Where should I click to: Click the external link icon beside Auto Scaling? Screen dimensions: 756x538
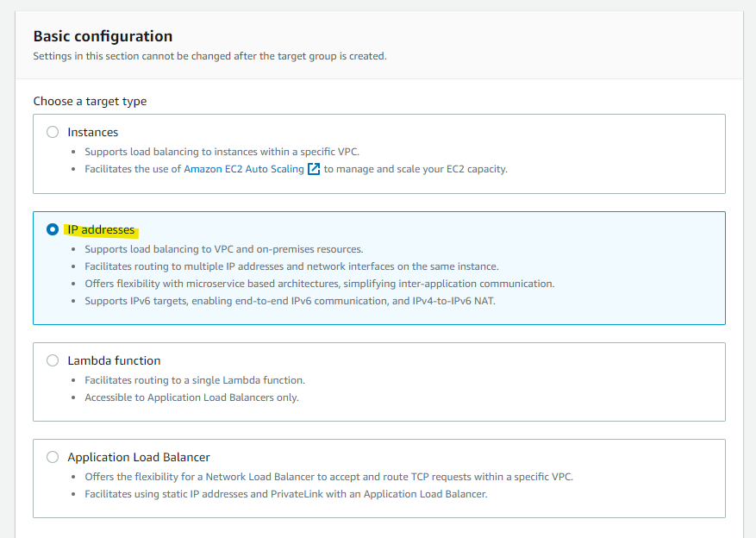click(x=314, y=169)
